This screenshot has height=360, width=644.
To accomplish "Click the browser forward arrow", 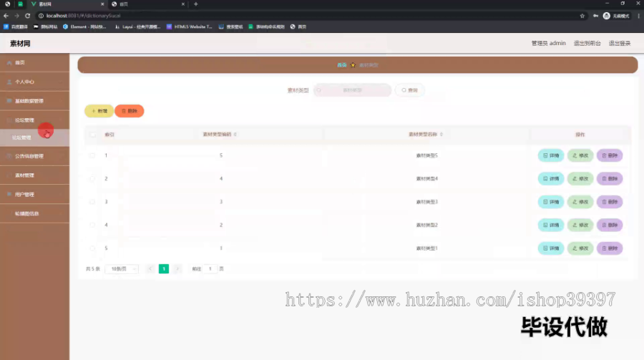I will pos(16,16).
